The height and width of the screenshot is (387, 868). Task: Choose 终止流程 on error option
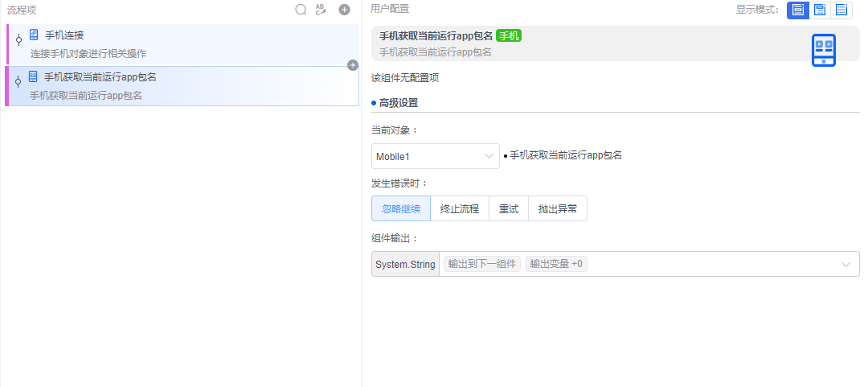click(x=460, y=208)
